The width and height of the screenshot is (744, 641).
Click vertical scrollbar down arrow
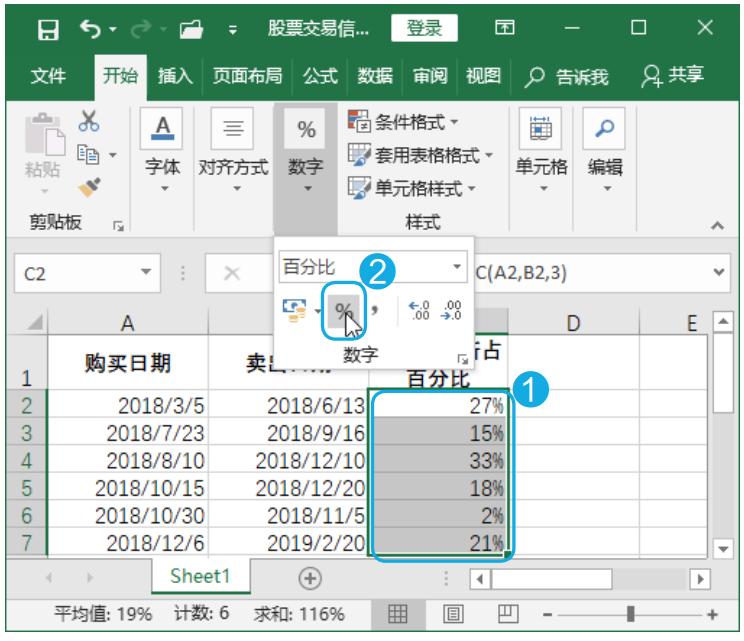pyautogui.click(x=723, y=549)
